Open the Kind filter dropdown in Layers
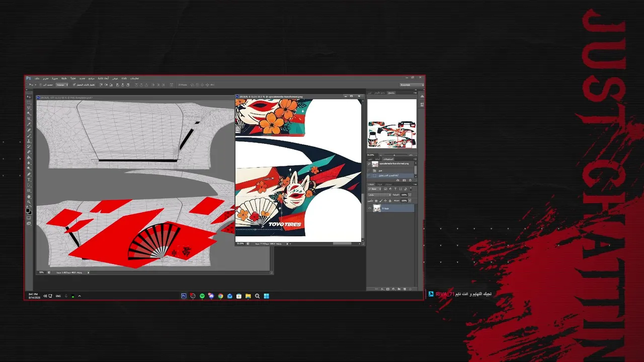The image size is (644, 362). click(x=374, y=189)
